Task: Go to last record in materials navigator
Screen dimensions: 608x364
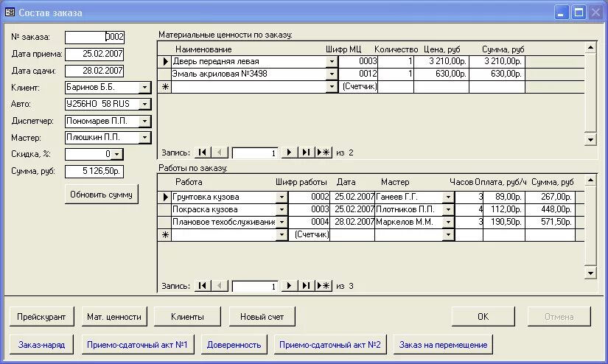Action: coord(307,153)
